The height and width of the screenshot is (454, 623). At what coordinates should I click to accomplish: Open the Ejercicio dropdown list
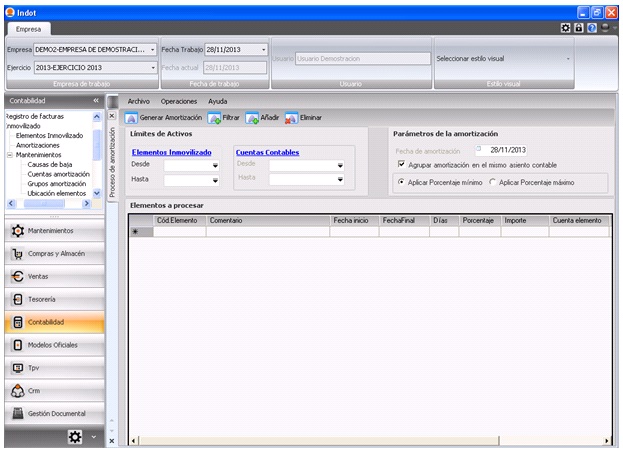pos(154,68)
